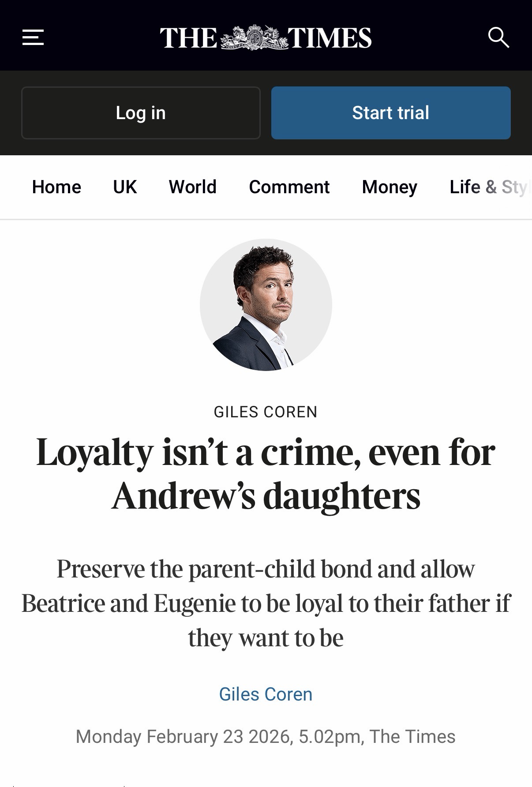Image resolution: width=532 pixels, height=787 pixels.
Task: Switch to the World section
Action: 192,187
